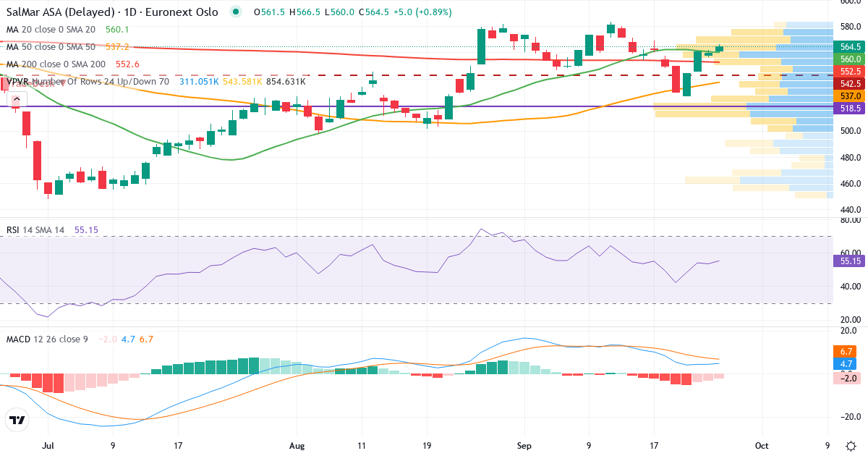This screenshot has height=456, width=868.
Task: Select the SalMar ASA symbol title
Action: point(112,12)
